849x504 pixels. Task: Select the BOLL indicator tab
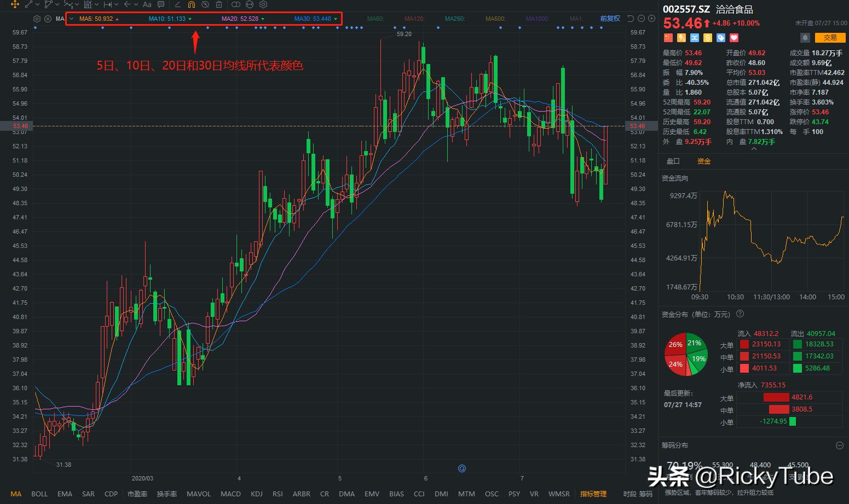point(39,494)
